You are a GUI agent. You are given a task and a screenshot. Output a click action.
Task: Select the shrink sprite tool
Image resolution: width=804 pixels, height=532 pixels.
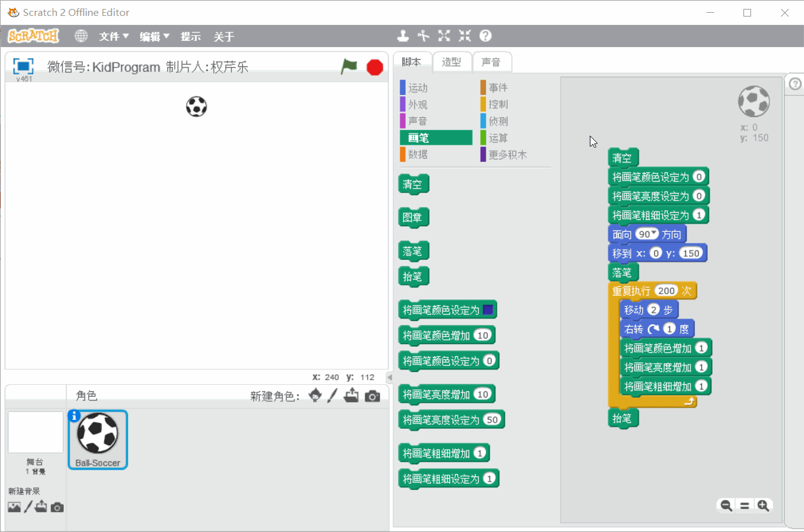465,36
